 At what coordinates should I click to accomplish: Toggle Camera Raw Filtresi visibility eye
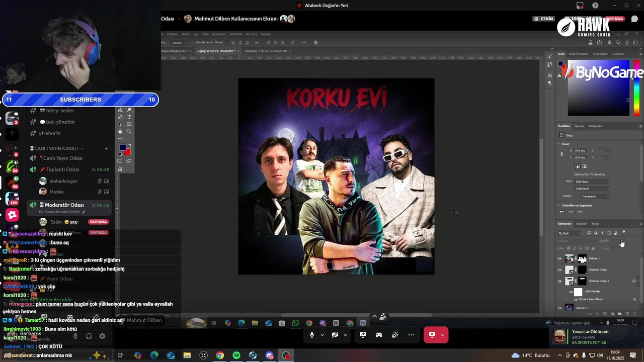[576, 299]
